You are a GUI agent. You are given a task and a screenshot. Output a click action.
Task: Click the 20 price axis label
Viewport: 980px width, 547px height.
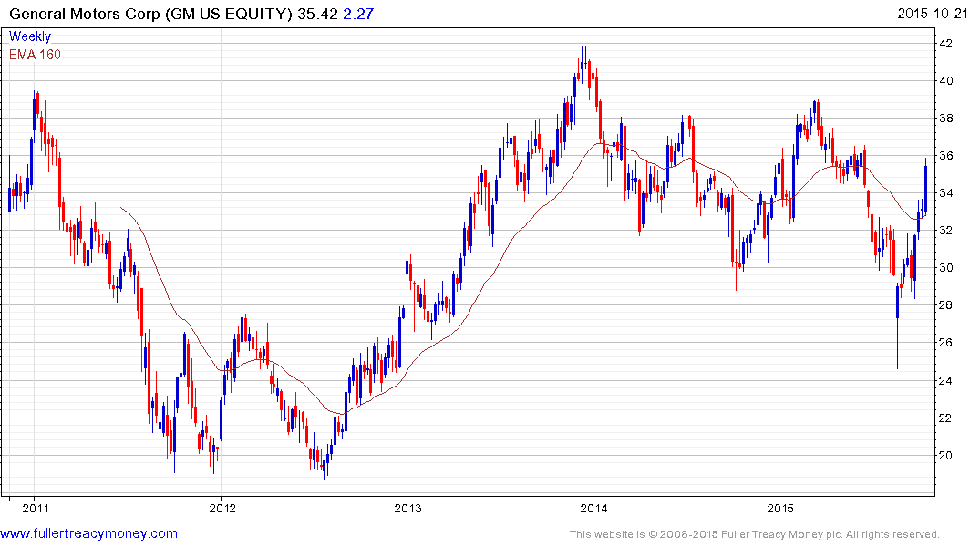point(946,455)
